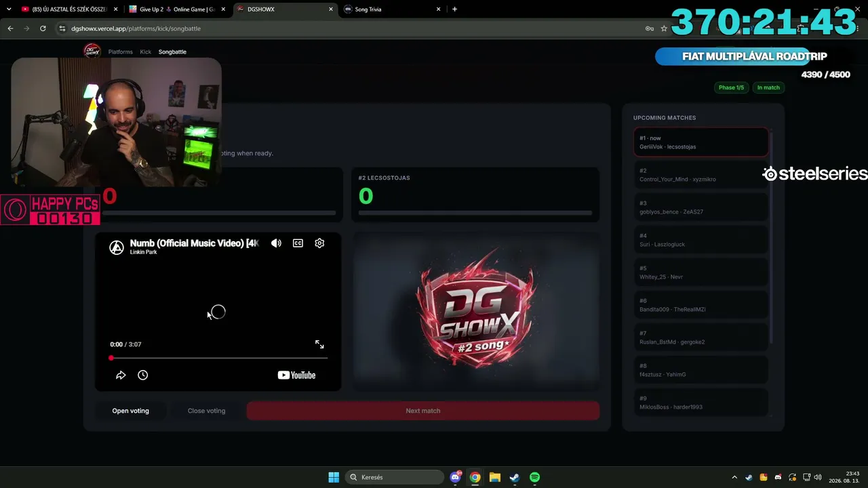
Task: Advance with the Next match button
Action: pos(423,411)
